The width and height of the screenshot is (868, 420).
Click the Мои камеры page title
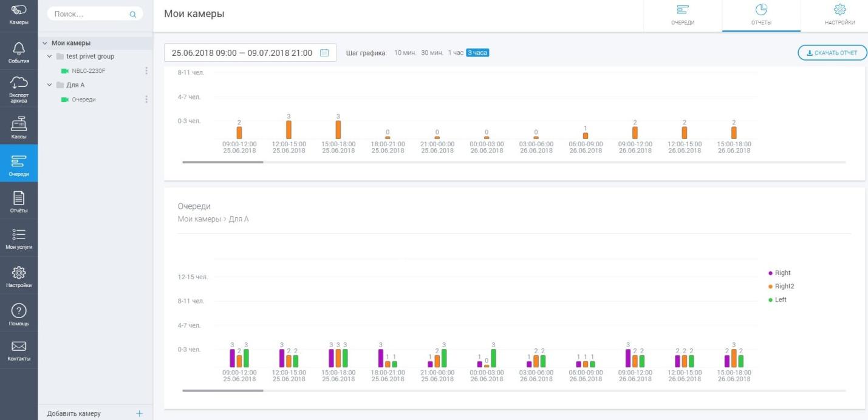click(194, 14)
